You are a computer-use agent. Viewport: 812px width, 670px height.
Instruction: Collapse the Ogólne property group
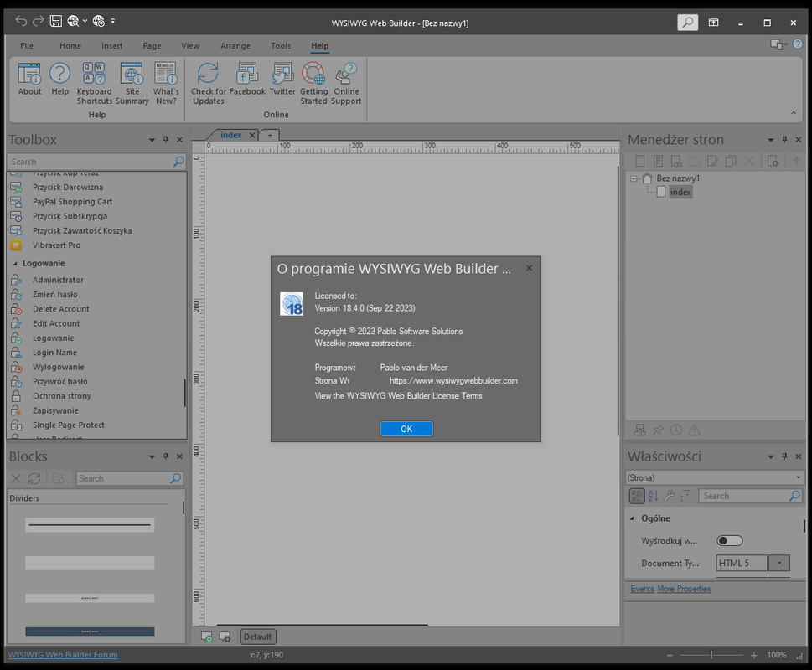(x=632, y=518)
